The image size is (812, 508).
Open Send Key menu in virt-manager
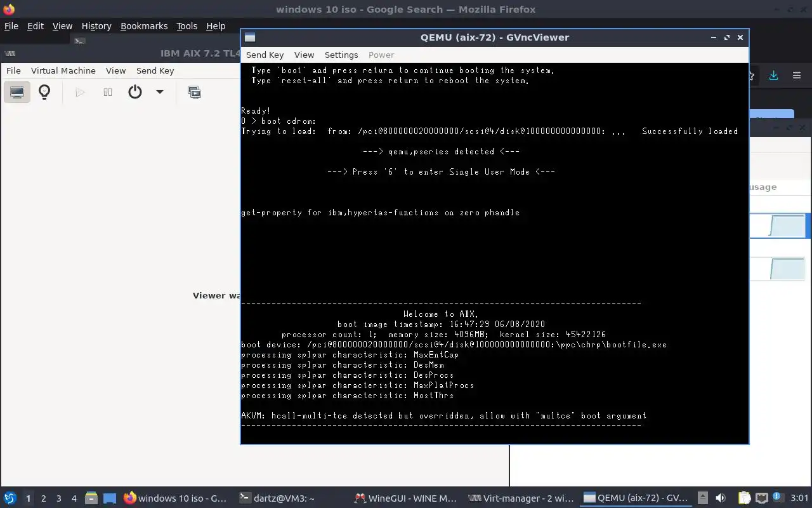[155, 70]
